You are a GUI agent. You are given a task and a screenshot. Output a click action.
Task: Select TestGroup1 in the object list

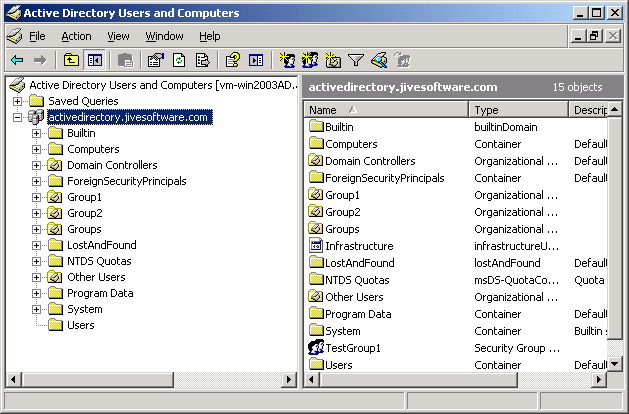coord(353,347)
